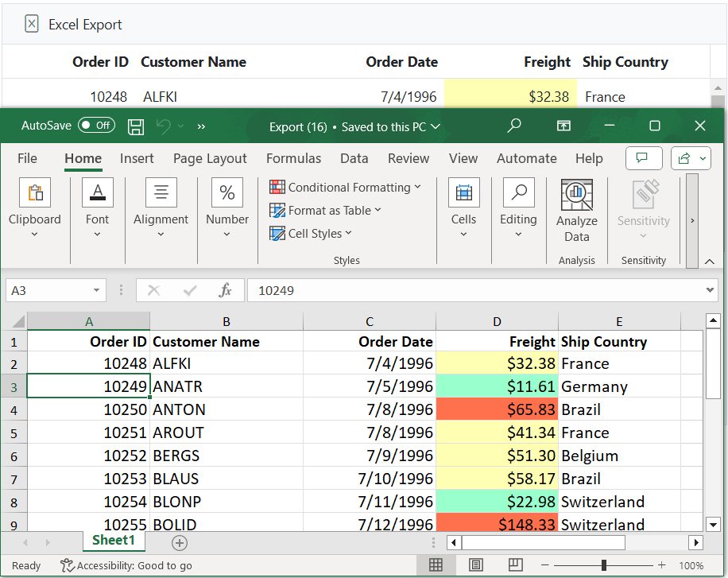Switch to the Insert ribbon tab
Viewport: 728px width, 578px height.
(137, 158)
